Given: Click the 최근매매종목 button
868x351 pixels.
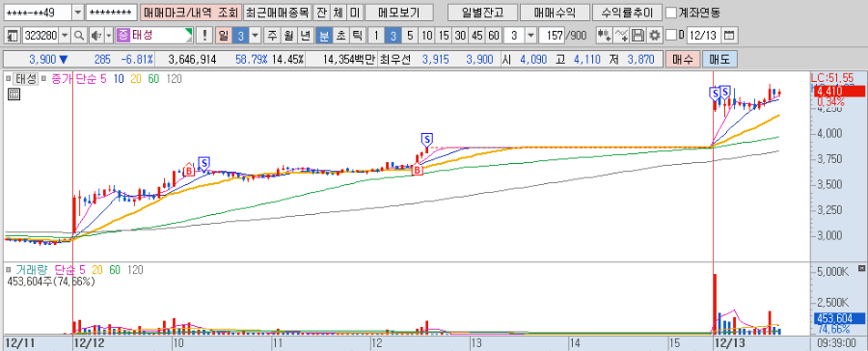Looking at the screenshot, I should coord(277,13).
